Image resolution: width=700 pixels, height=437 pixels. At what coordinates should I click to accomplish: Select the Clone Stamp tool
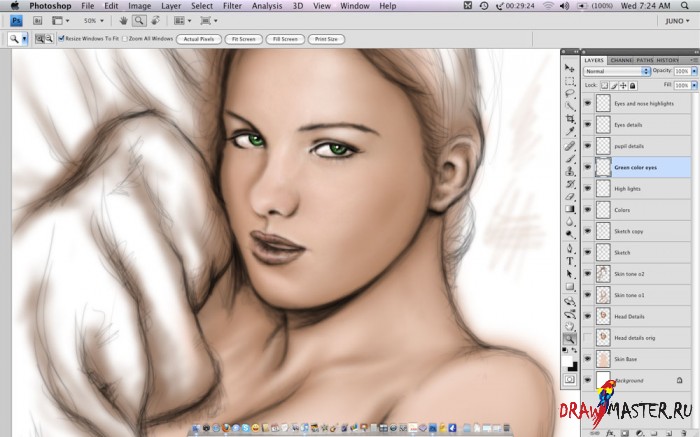[x=570, y=171]
